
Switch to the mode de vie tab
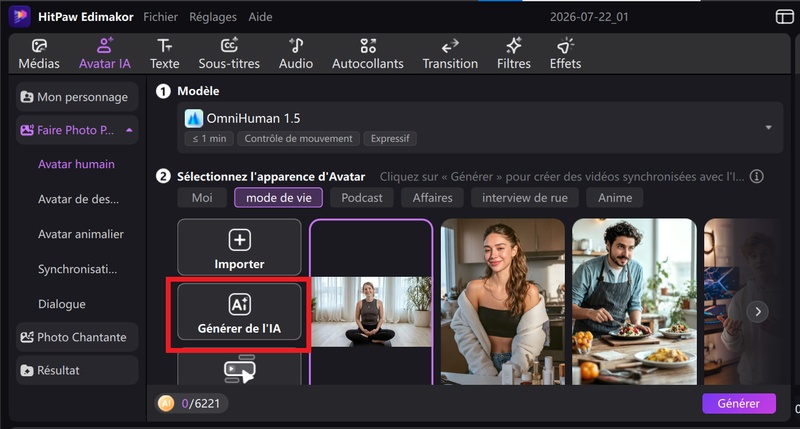279,198
